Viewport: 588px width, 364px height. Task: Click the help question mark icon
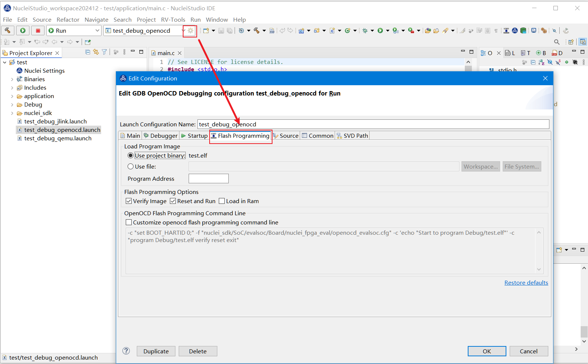126,351
